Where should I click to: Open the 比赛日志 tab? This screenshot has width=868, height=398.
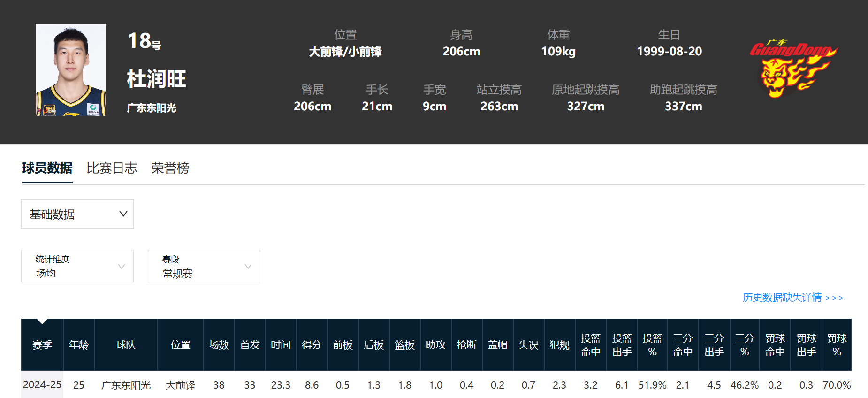[112, 168]
